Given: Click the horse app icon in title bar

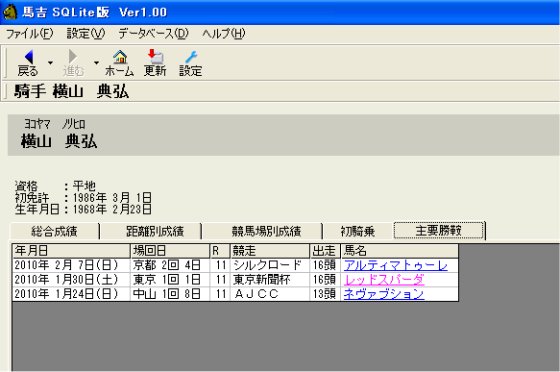Looking at the screenshot, I should coord(10,12).
